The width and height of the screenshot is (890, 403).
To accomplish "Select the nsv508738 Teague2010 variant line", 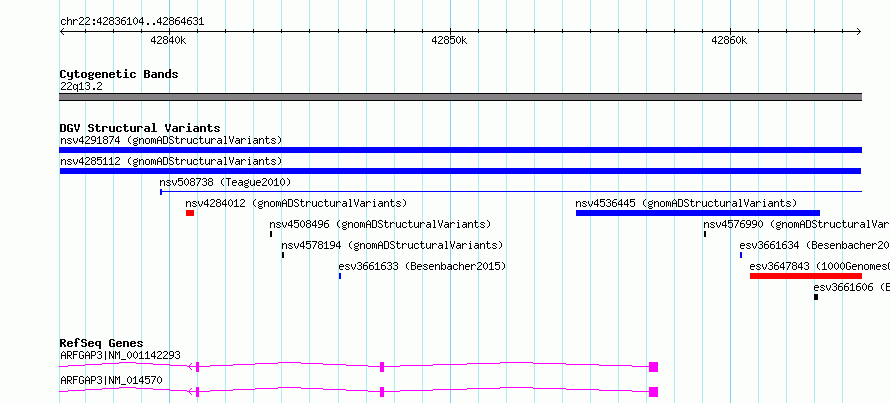I will tap(511, 192).
